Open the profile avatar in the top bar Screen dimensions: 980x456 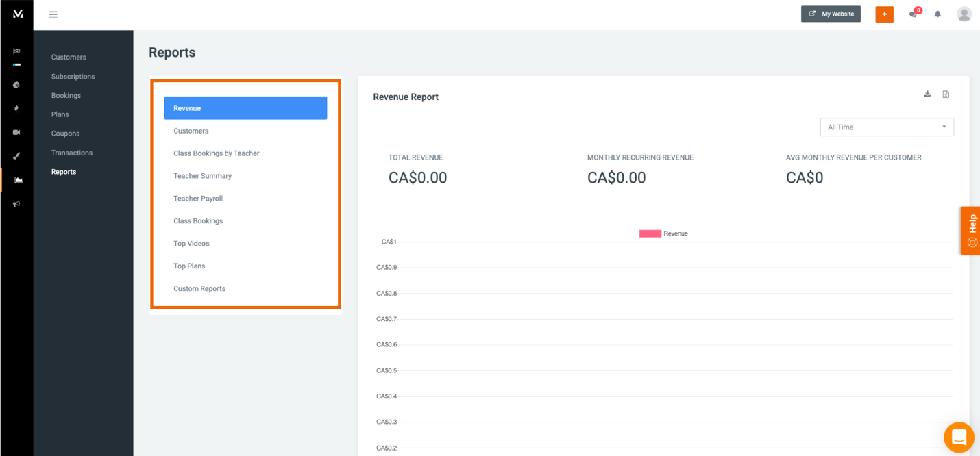pyautogui.click(x=964, y=14)
